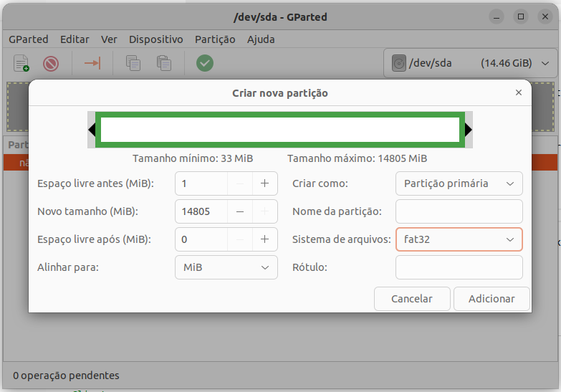The height and width of the screenshot is (392, 561).
Task: Click the Copy partition toolbar icon
Action: click(x=133, y=63)
